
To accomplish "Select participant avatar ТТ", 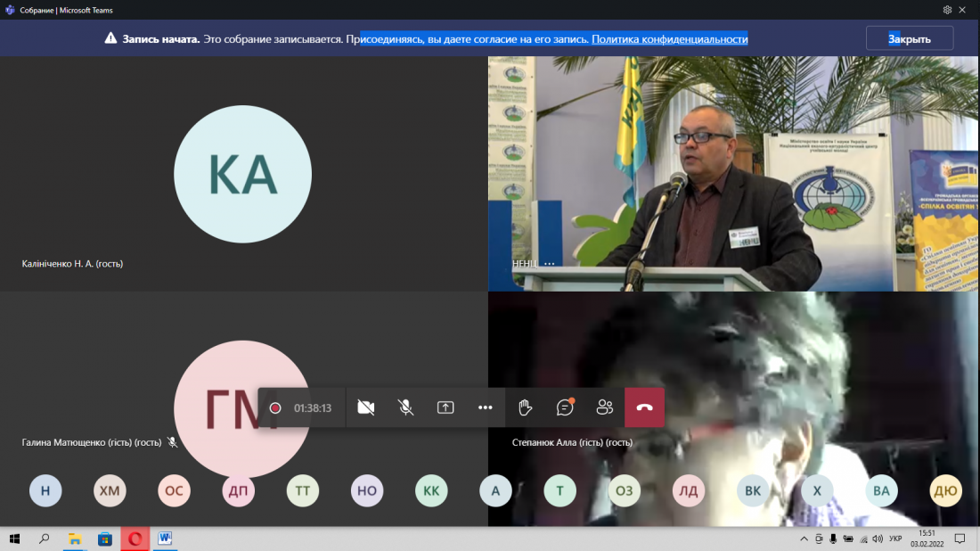I will [x=303, y=491].
